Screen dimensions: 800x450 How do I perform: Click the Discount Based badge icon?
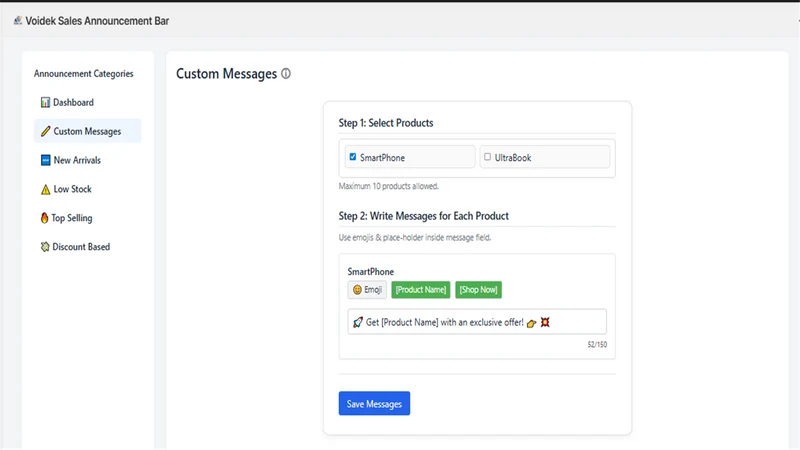coord(45,247)
